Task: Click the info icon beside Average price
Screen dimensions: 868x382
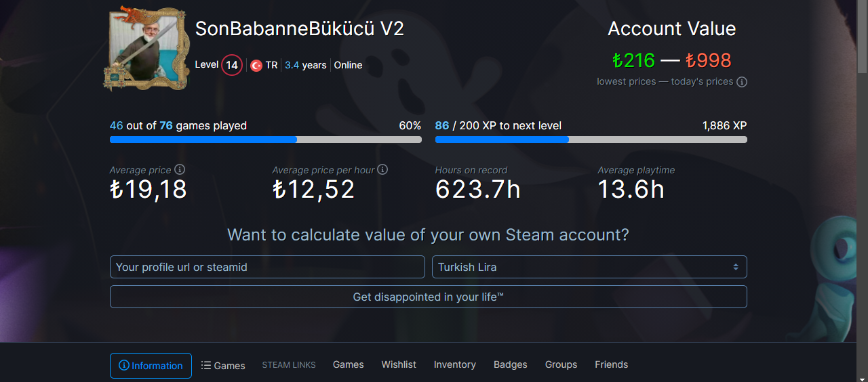Action: coord(180,170)
